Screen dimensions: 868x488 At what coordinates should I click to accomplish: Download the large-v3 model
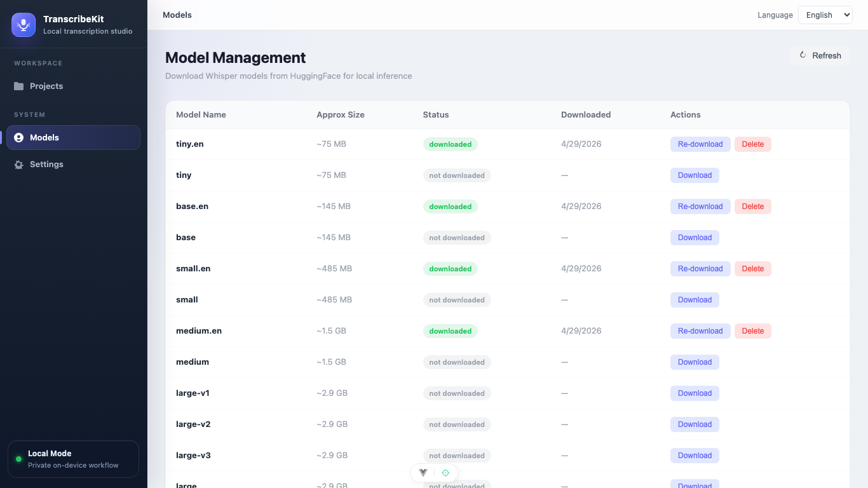coord(695,456)
